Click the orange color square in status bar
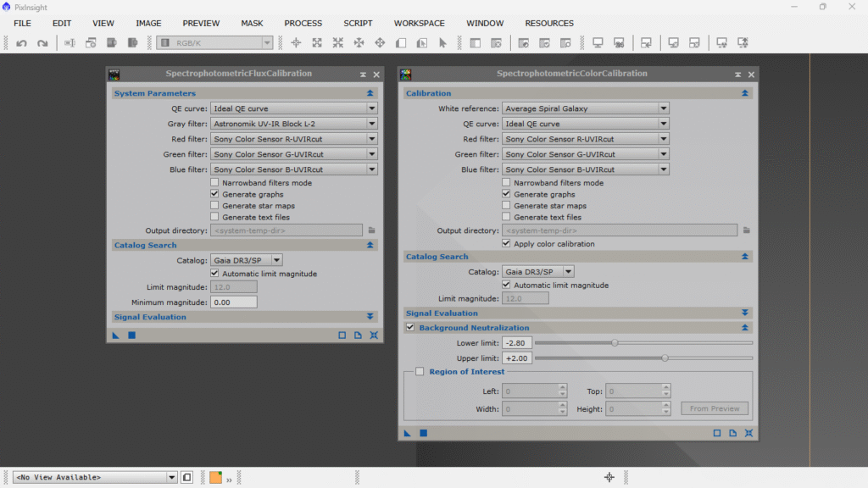 (216, 477)
